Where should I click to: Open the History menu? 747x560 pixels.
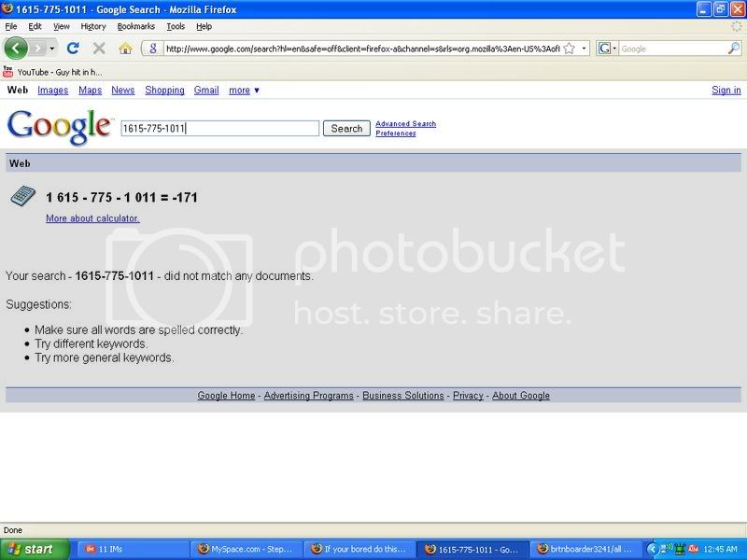(x=92, y=27)
